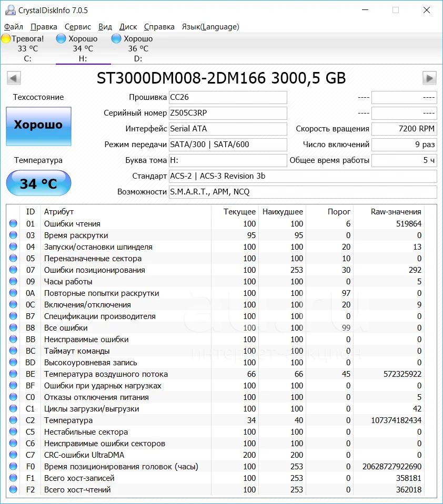Click status dot for C7 CRC-ошибки UltraDMA
Image resolution: width=443 pixels, height=504 pixels.
click(13, 455)
